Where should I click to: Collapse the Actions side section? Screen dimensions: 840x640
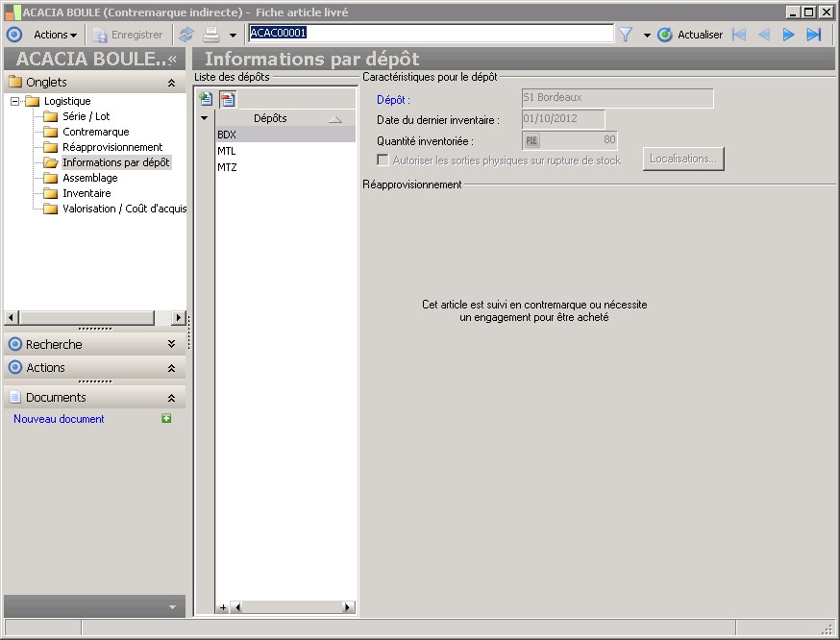click(x=171, y=368)
